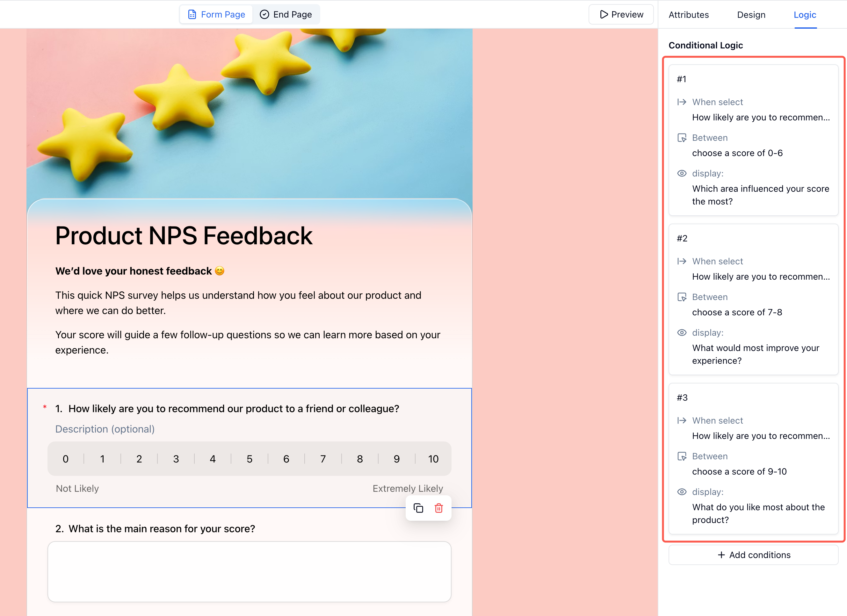Select score 7 on the NPS scale

pyautogui.click(x=323, y=459)
